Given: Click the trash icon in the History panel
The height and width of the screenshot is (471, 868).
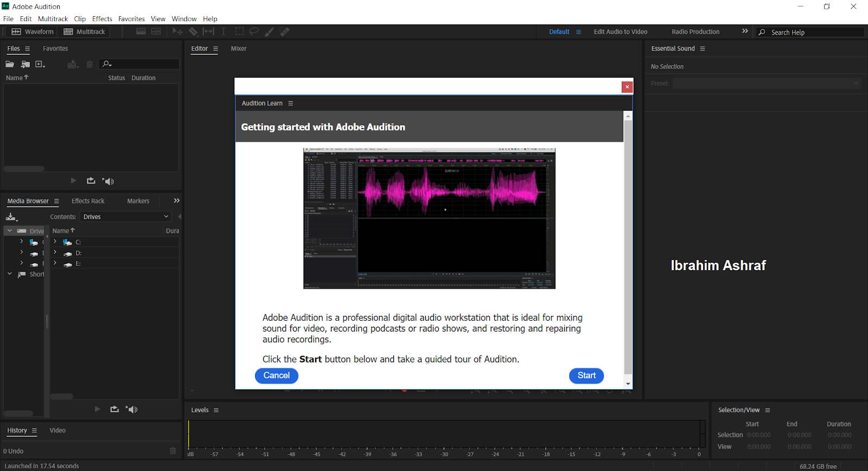Looking at the screenshot, I should (173, 451).
